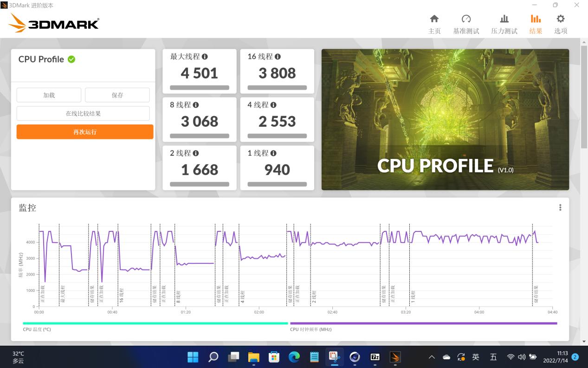
Task: Open Snipping Tool from taskbar
Action: (335, 357)
